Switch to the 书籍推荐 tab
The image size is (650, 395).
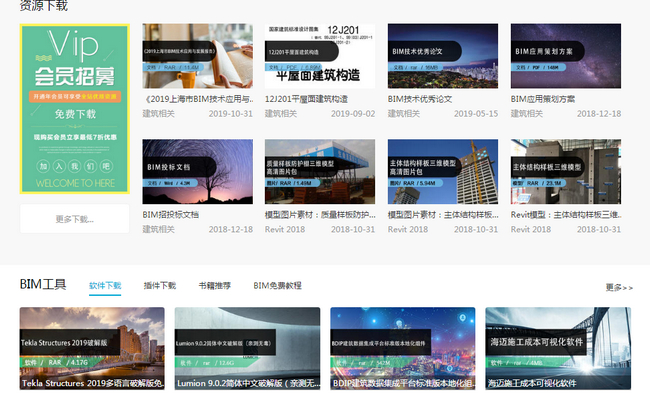[x=214, y=286]
